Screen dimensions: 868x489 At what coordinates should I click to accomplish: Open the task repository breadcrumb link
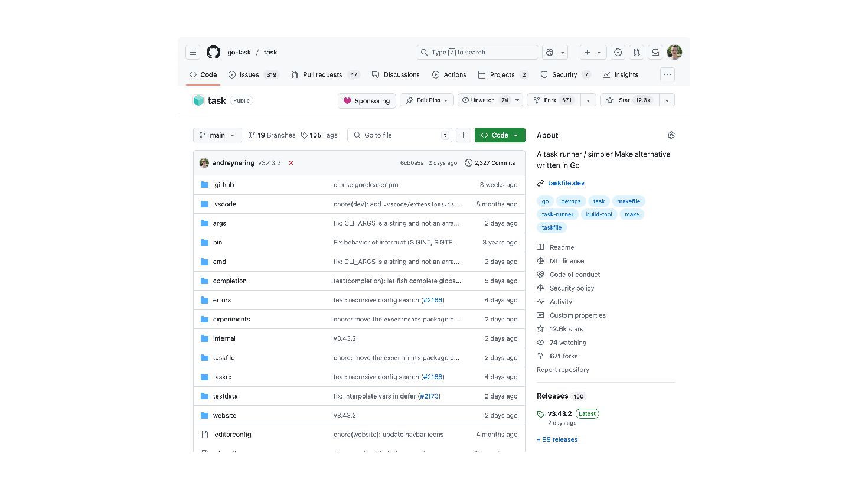[270, 52]
